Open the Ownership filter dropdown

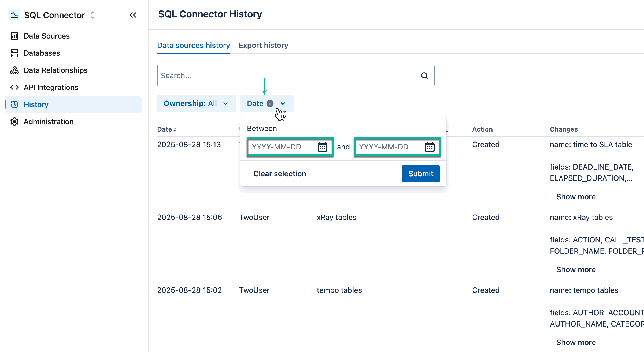click(197, 103)
